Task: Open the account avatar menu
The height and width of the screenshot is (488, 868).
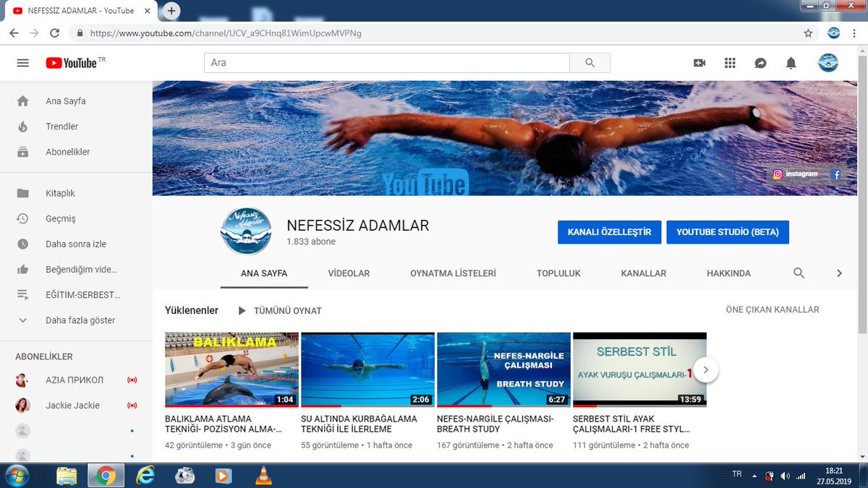Action: [x=827, y=63]
